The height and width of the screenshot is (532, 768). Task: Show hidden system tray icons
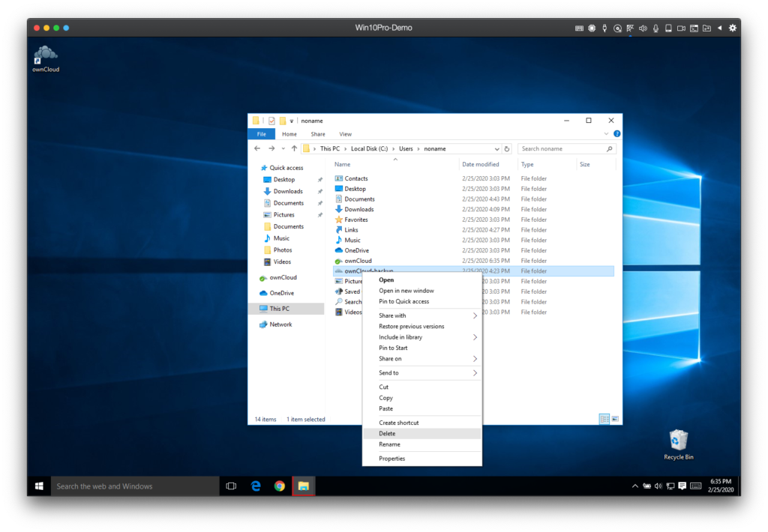tap(634, 486)
